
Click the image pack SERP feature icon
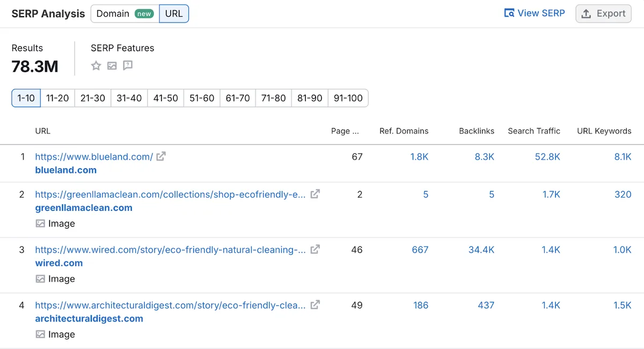(x=112, y=66)
